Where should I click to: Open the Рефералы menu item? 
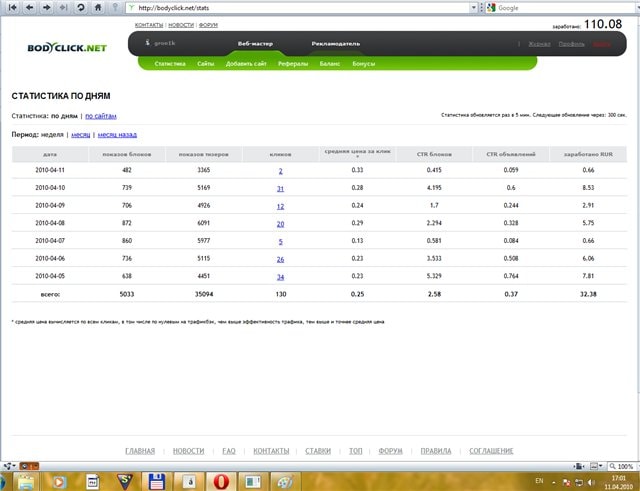click(293, 63)
